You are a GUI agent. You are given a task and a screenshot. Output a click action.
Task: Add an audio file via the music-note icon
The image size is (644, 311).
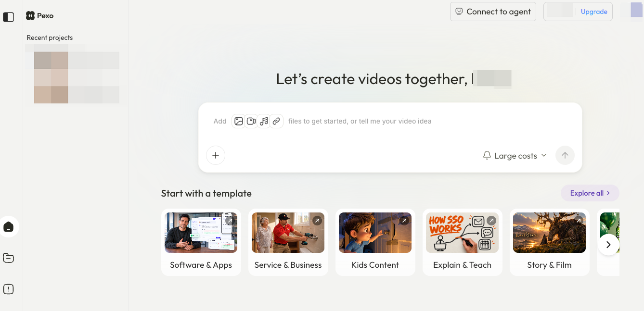click(264, 121)
